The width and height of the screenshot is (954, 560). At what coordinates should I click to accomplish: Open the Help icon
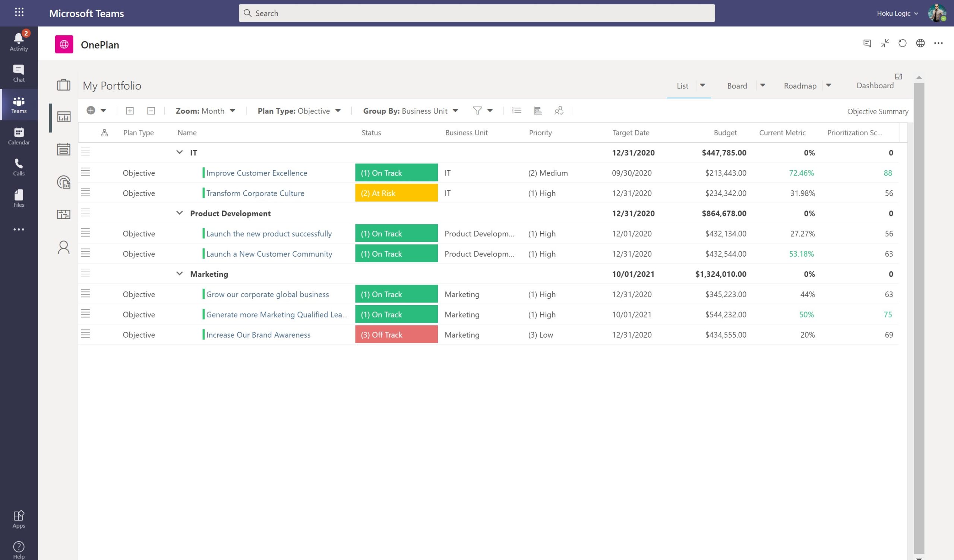point(19,550)
